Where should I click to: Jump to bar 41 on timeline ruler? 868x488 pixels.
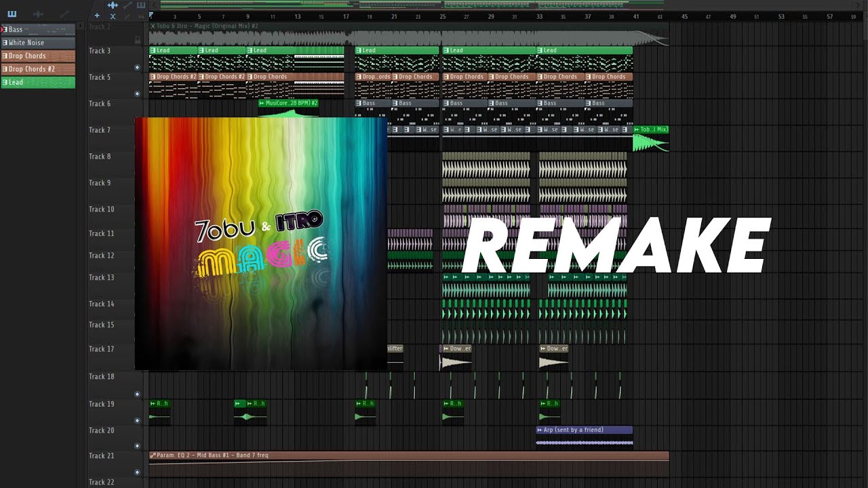[x=636, y=16]
